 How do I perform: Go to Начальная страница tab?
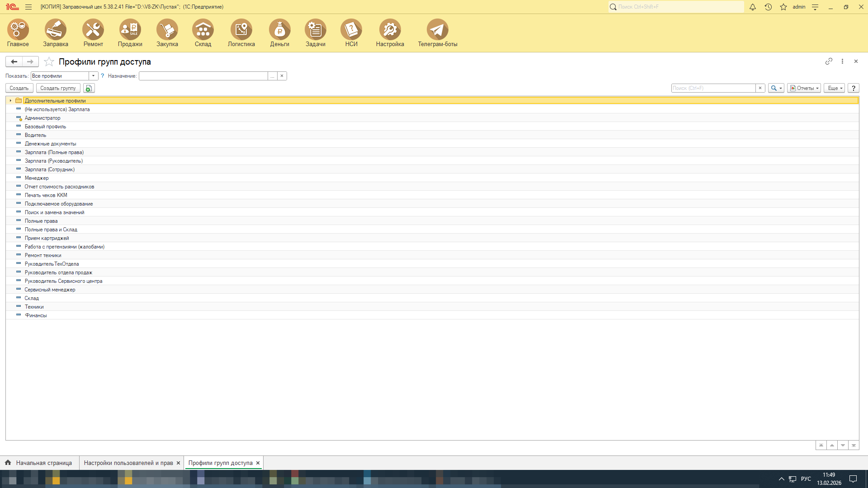point(43,463)
